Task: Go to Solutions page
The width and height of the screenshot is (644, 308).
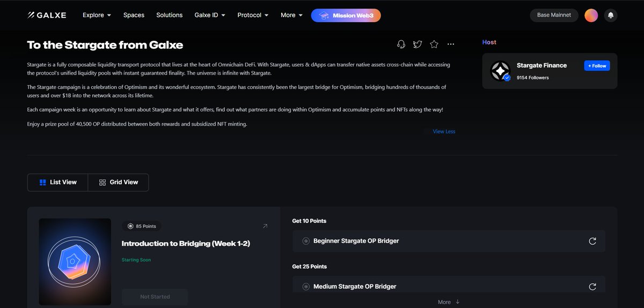Action: click(x=170, y=15)
